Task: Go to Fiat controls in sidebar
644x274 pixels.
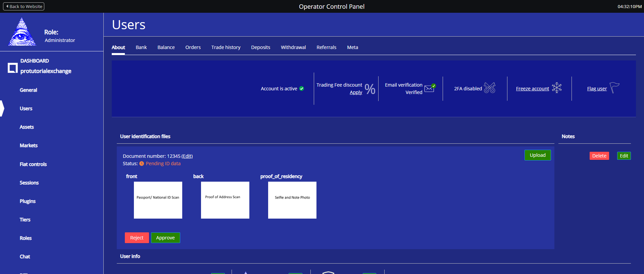Action: tap(33, 164)
